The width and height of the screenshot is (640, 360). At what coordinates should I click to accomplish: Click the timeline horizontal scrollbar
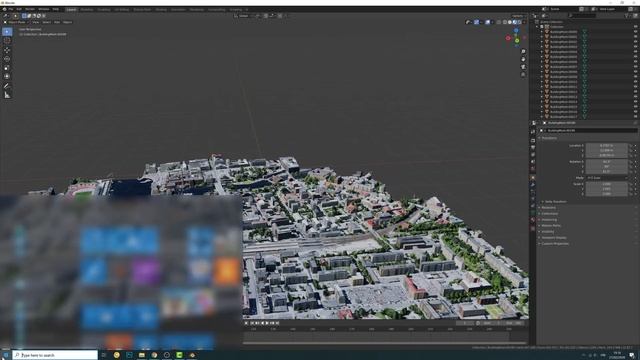point(385,342)
